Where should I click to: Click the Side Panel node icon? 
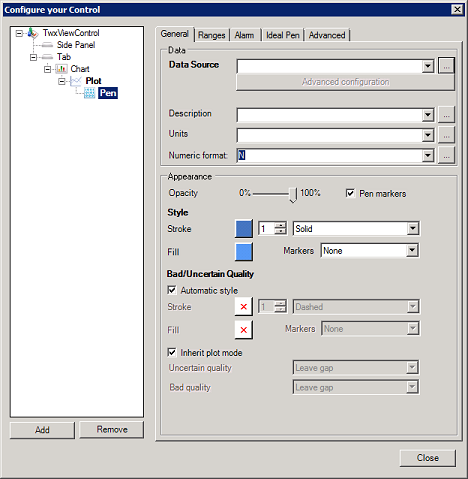coord(47,45)
